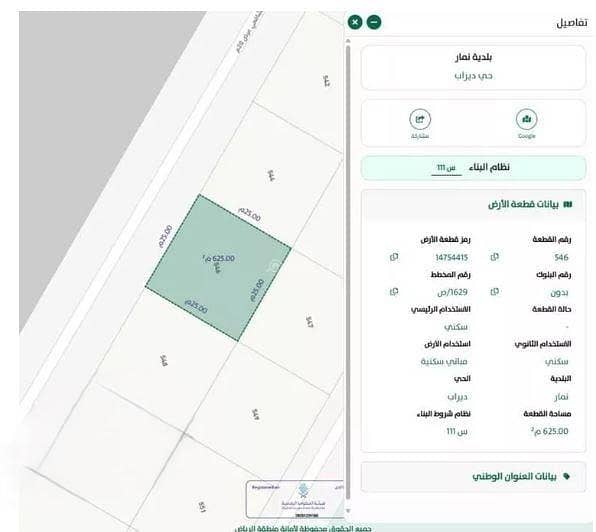This screenshot has height=532, width=596.
Task: Select the highlighted green parcel 546 on map
Action: tap(218, 268)
